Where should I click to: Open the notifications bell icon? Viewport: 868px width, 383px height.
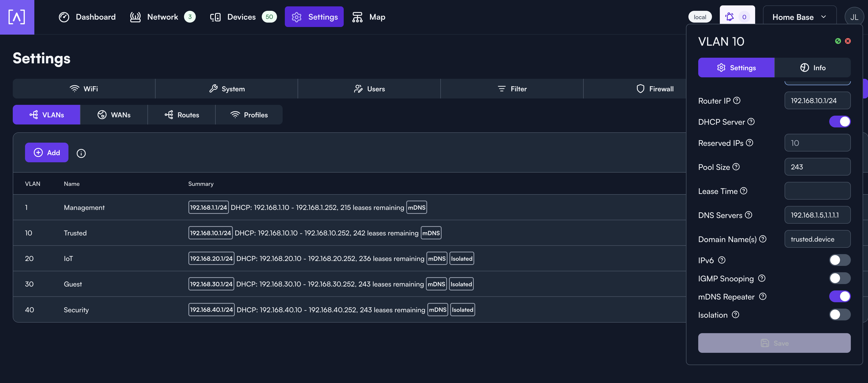point(730,17)
